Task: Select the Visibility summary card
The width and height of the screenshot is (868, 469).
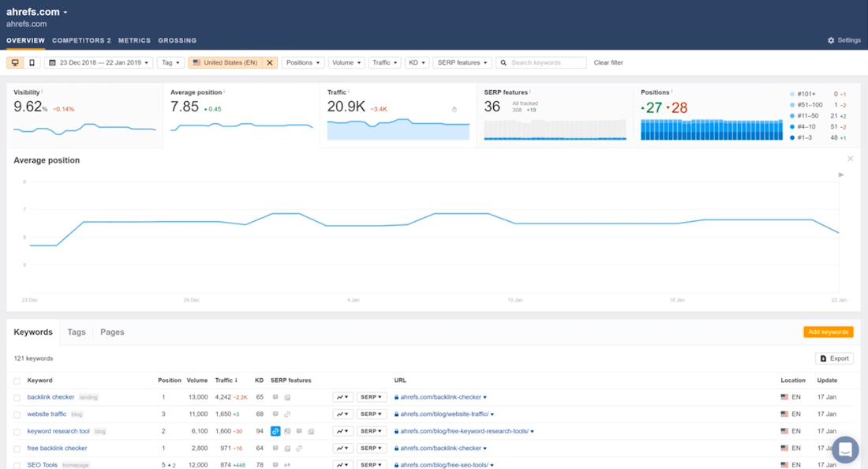Action: 84,115
